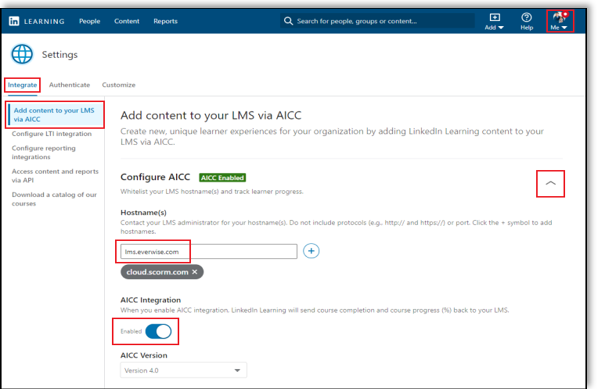Click the hostname input field
The height and width of the screenshot is (389, 597).
pyautogui.click(x=209, y=252)
